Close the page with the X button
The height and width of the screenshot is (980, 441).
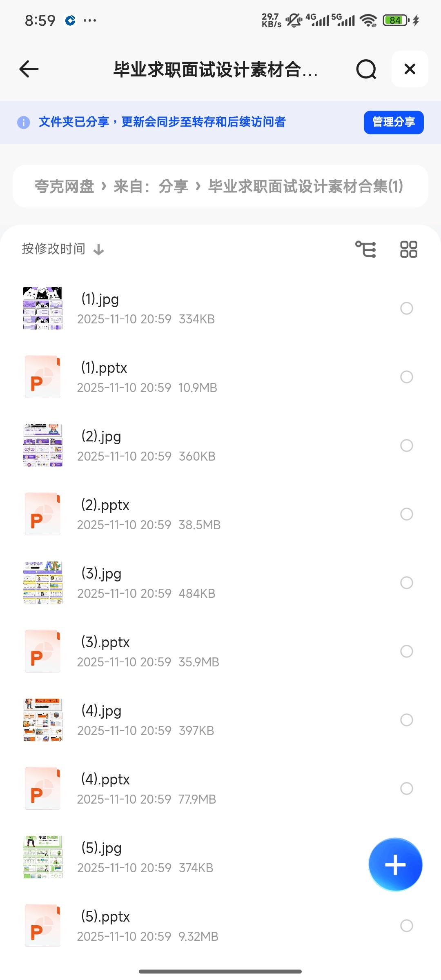(x=410, y=69)
